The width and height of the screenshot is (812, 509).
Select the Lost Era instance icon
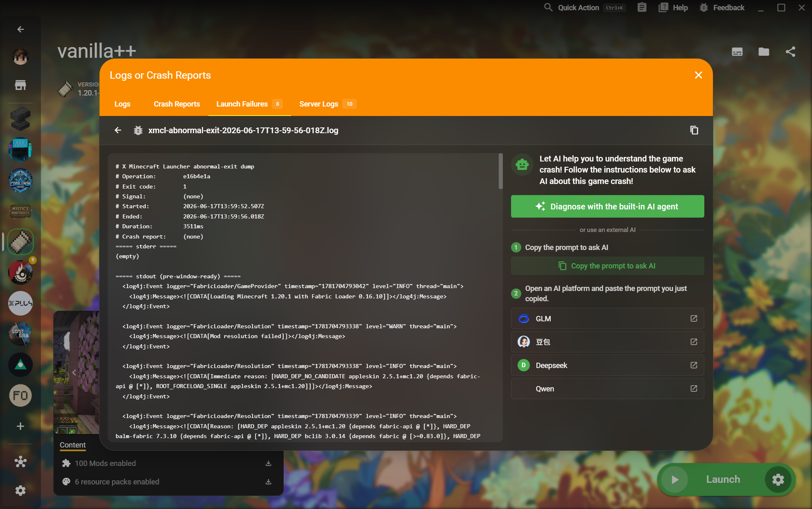20,334
